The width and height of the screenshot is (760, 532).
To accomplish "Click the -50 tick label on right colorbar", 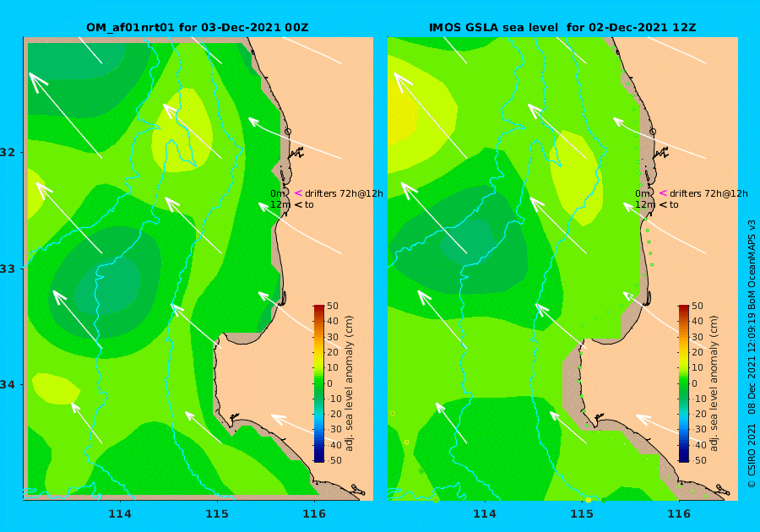I will tap(699, 460).
